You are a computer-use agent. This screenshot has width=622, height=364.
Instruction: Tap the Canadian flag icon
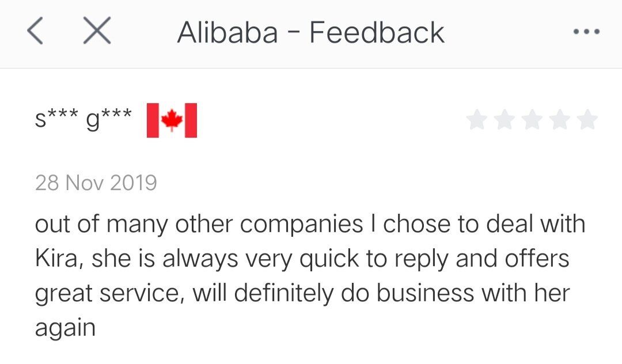click(172, 121)
